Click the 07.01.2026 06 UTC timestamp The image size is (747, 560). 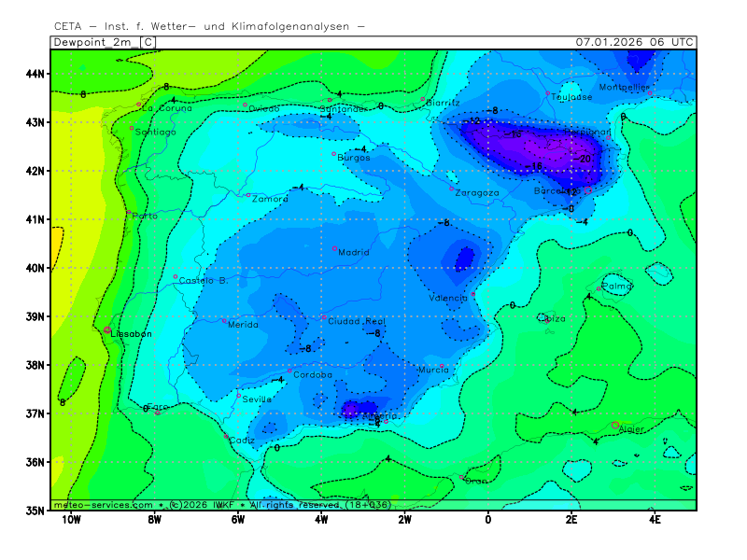[634, 42]
